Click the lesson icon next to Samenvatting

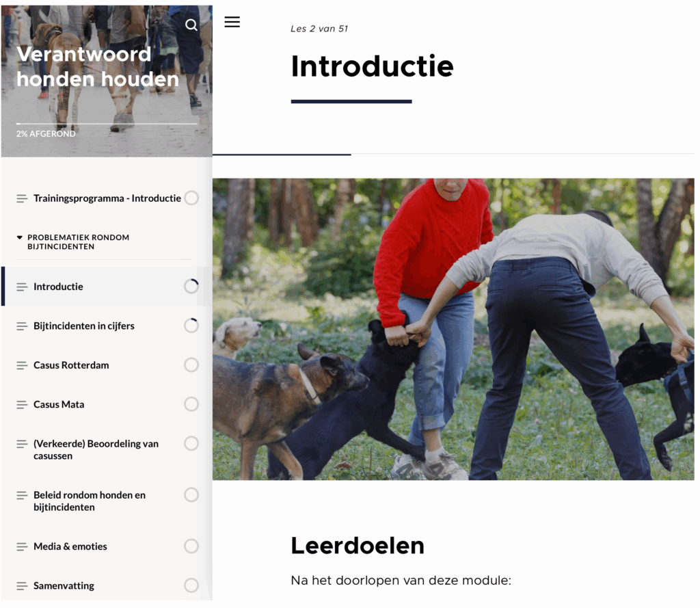pos(22,585)
